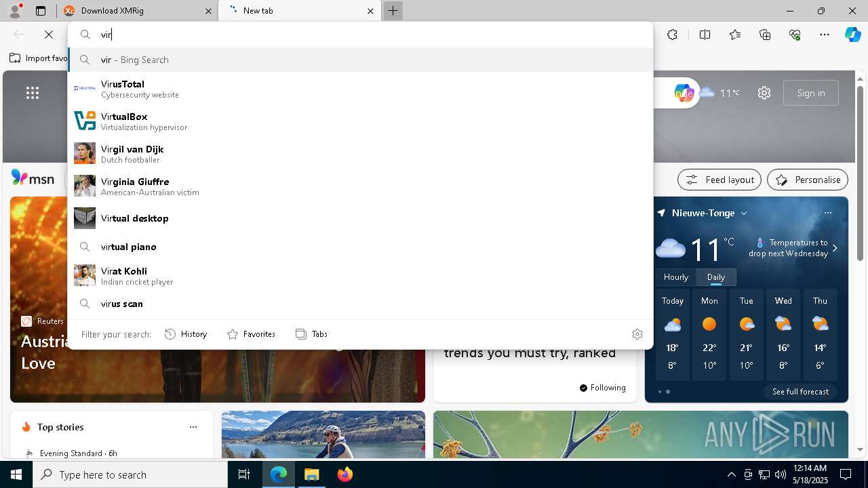Open the Favorites star toolbar icon
Viewport: 868px width, 488px height.
click(x=735, y=35)
